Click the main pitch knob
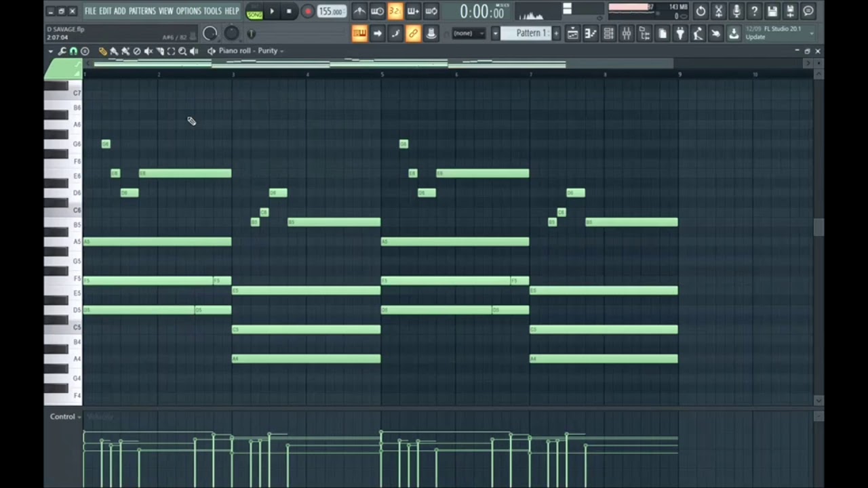The width and height of the screenshot is (868, 488). [231, 33]
